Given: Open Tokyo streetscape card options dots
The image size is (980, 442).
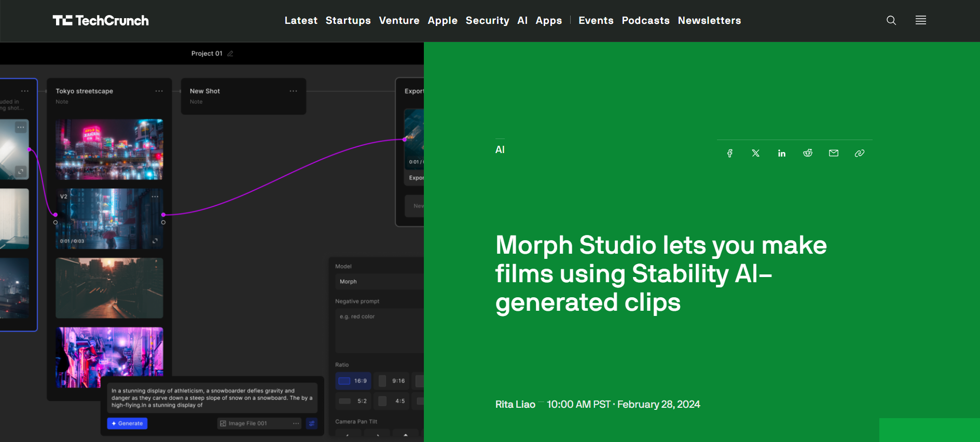Looking at the screenshot, I should point(159,91).
